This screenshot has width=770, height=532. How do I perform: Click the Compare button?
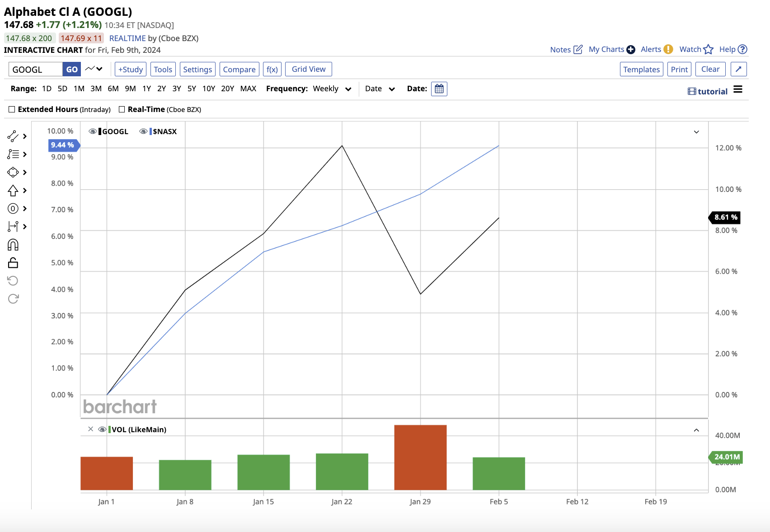tap(239, 69)
